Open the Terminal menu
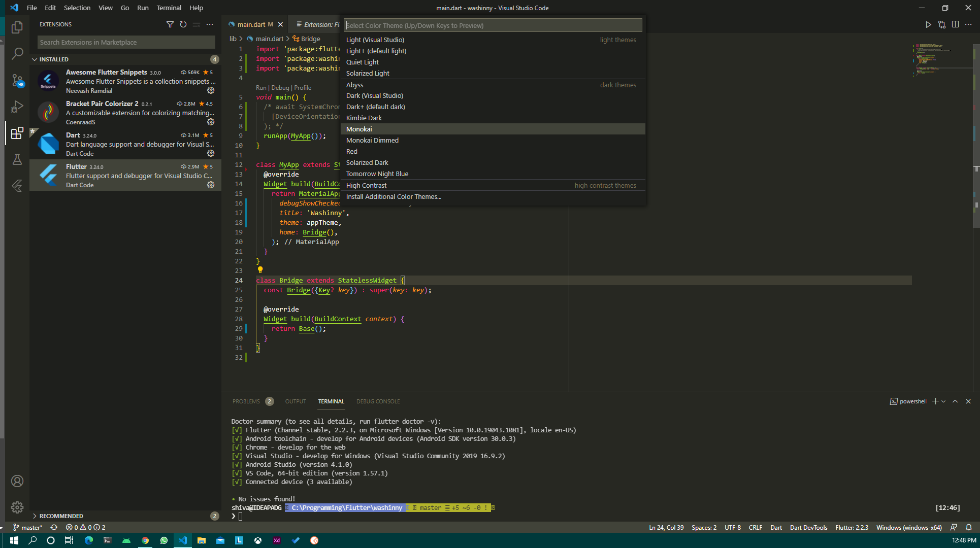Screen dimensions: 980x548 point(169,8)
